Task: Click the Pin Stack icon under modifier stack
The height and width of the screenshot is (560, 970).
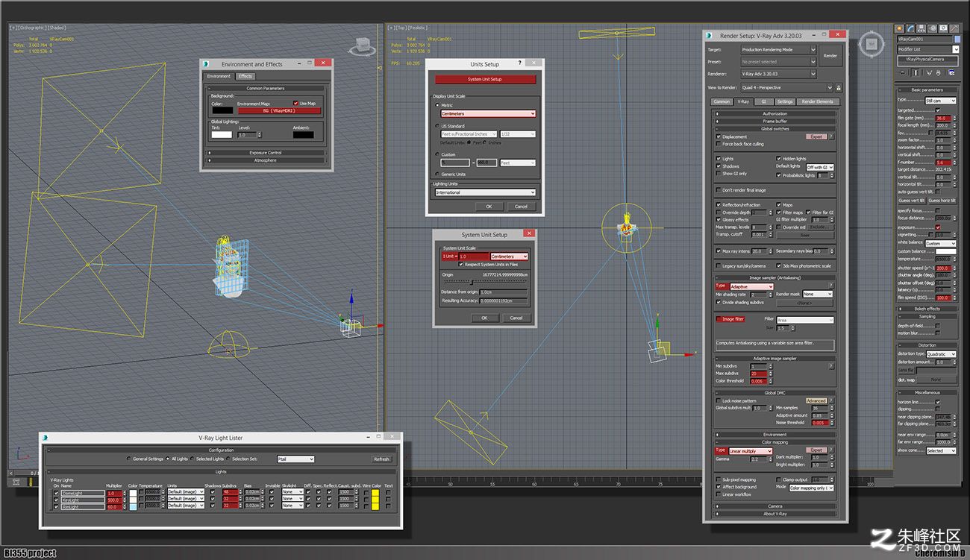Action: (x=904, y=72)
